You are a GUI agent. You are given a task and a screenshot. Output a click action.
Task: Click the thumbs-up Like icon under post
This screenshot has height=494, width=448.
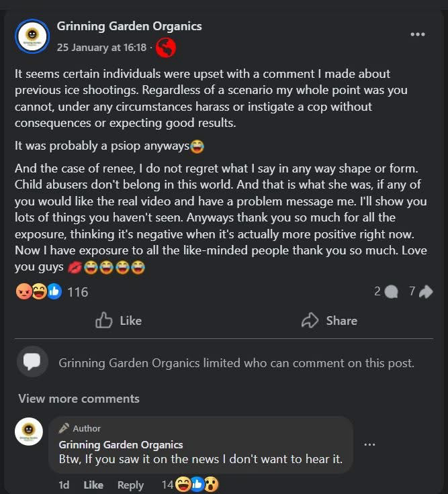(x=104, y=320)
